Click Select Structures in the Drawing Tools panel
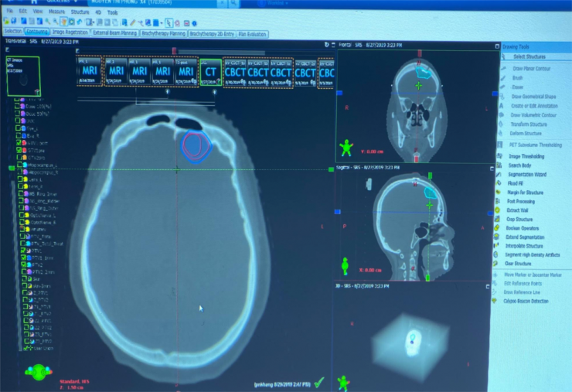 529,57
